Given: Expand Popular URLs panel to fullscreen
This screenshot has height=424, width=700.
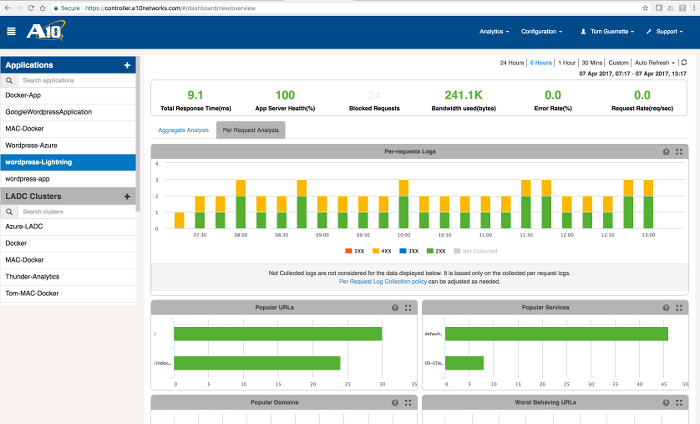Looking at the screenshot, I should click(x=408, y=308).
